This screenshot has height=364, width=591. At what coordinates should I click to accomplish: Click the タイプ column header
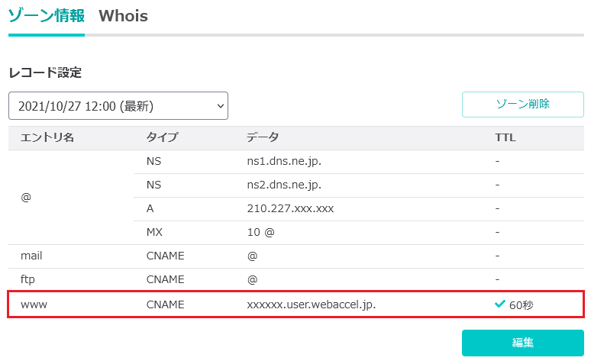pyautogui.click(x=162, y=137)
